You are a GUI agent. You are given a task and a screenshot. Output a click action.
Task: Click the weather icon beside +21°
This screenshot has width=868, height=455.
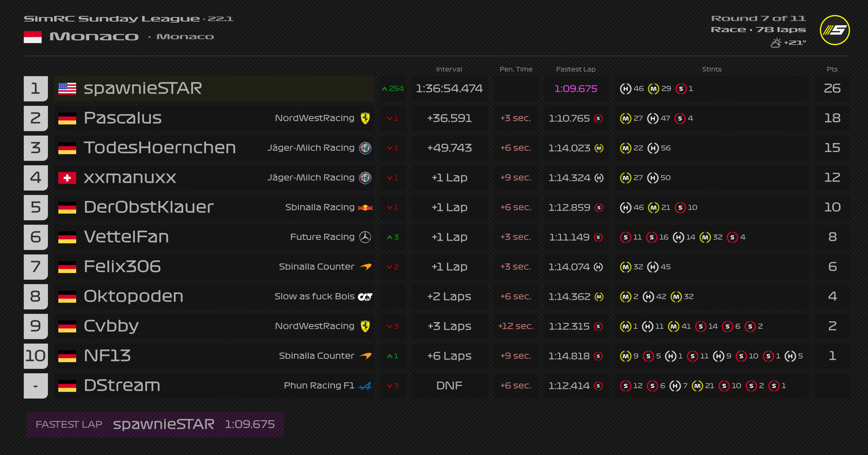776,43
